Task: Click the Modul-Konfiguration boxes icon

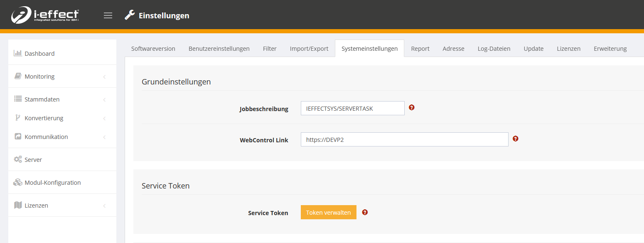Action: 18,182
